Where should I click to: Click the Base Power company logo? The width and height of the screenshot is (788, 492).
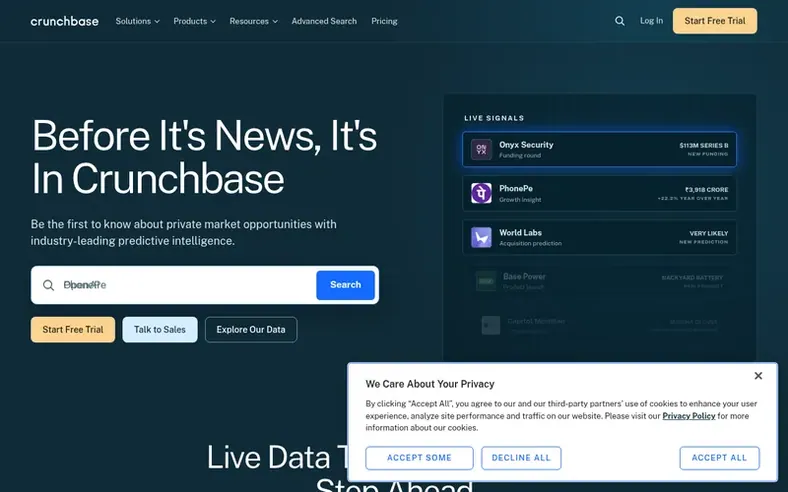point(485,281)
